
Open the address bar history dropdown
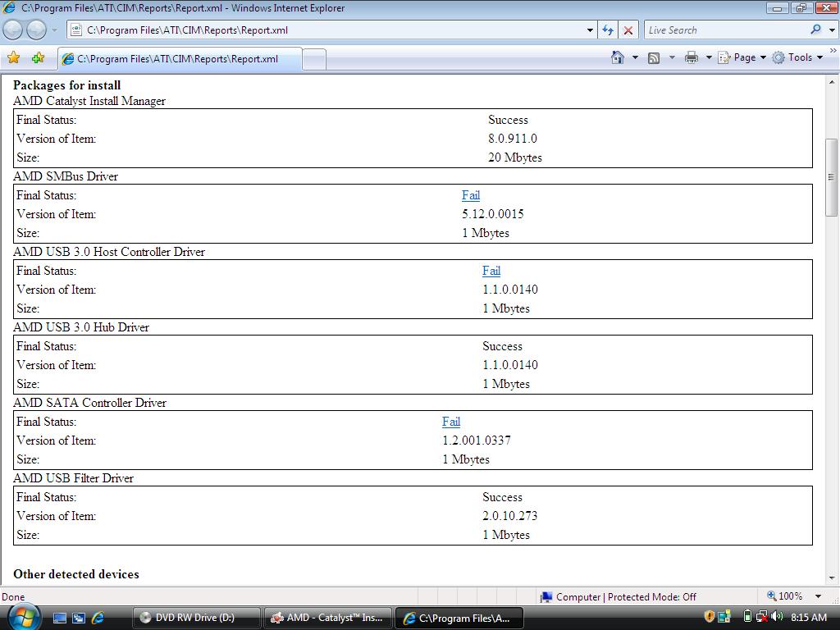[590, 30]
